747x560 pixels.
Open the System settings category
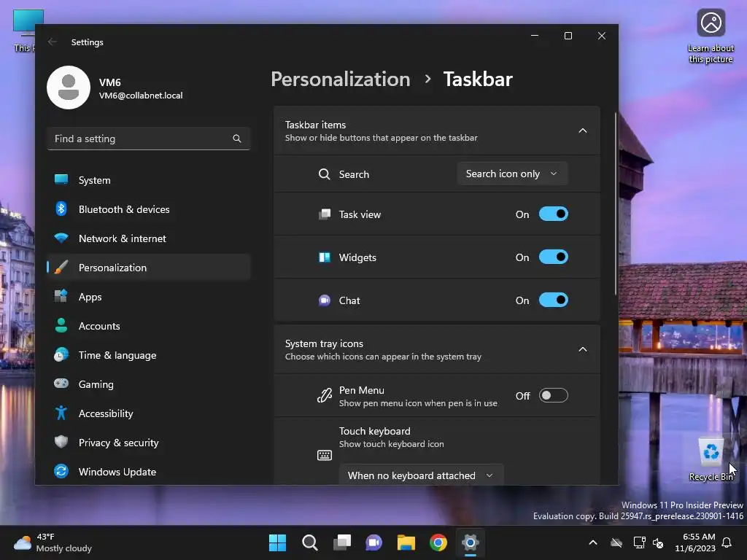click(149, 180)
